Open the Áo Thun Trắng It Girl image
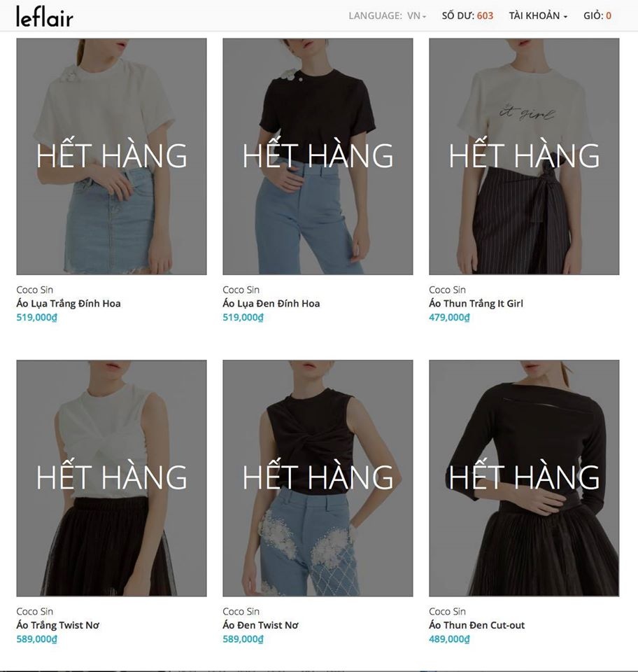The image size is (638, 672). [524, 156]
